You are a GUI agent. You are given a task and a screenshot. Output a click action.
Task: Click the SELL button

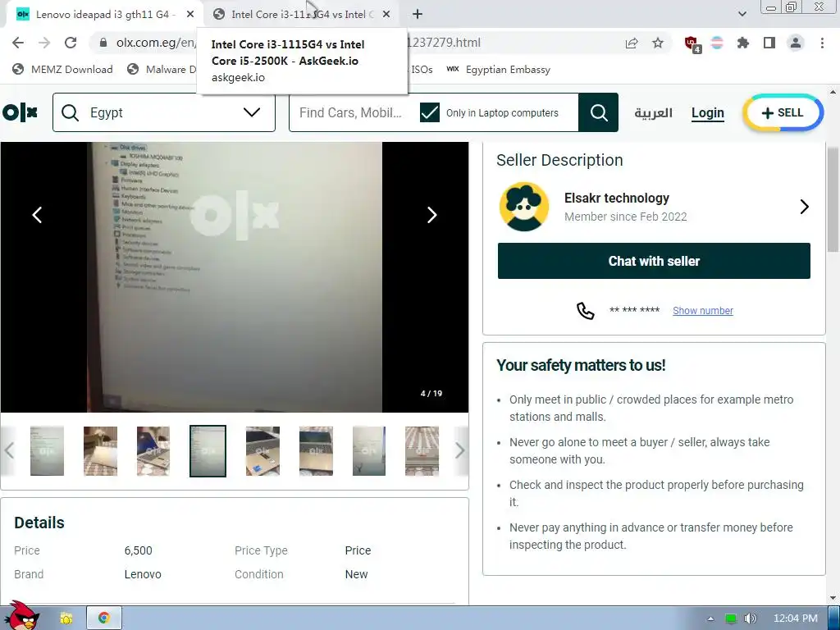coord(783,112)
